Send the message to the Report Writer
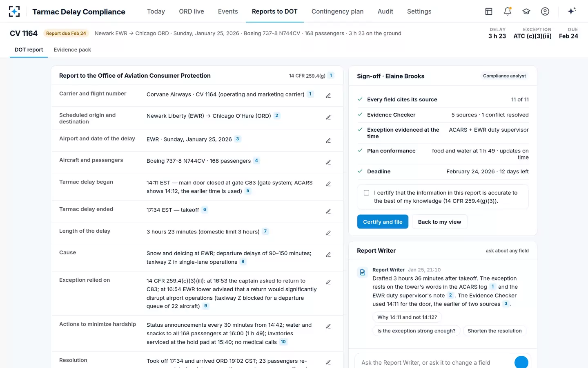This screenshot has height=368, width=588. pyautogui.click(x=521, y=362)
